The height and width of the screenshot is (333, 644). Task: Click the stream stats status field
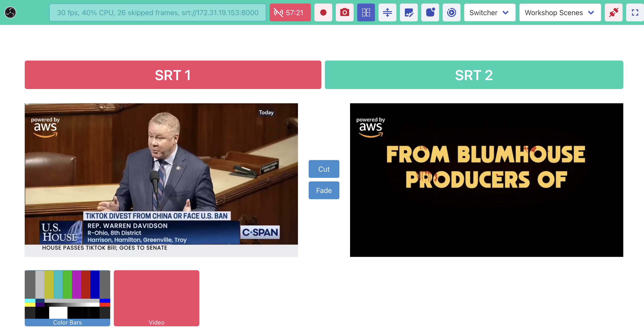coord(157,12)
